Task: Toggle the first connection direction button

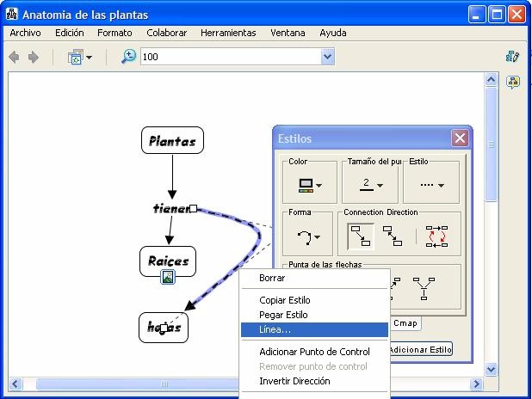Action: pos(360,236)
